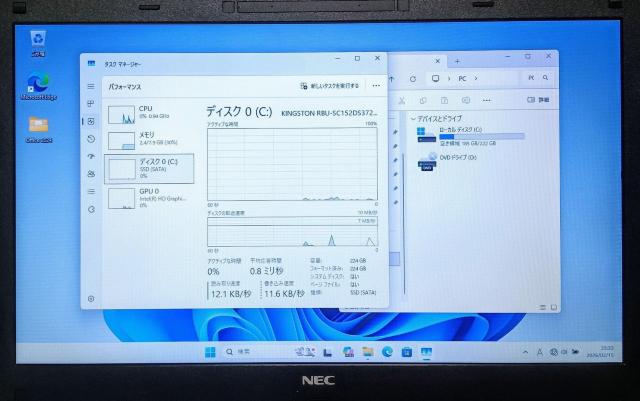Open taskbar clock and date
The image size is (640, 401).
pyautogui.click(x=600, y=352)
